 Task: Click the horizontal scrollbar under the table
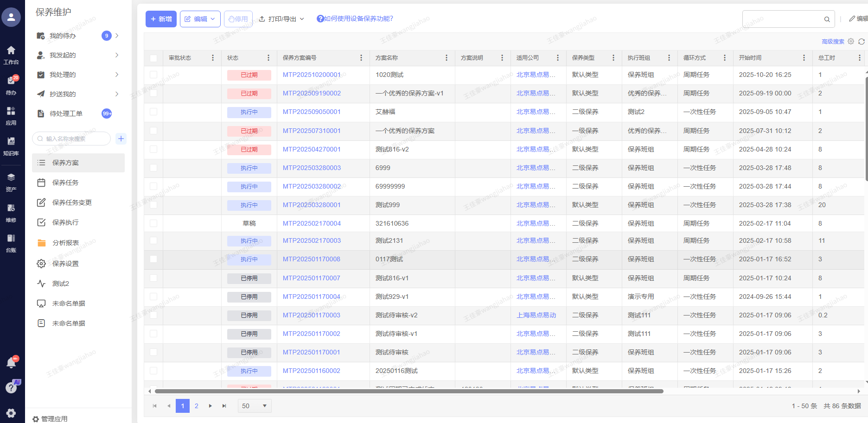[x=408, y=391]
